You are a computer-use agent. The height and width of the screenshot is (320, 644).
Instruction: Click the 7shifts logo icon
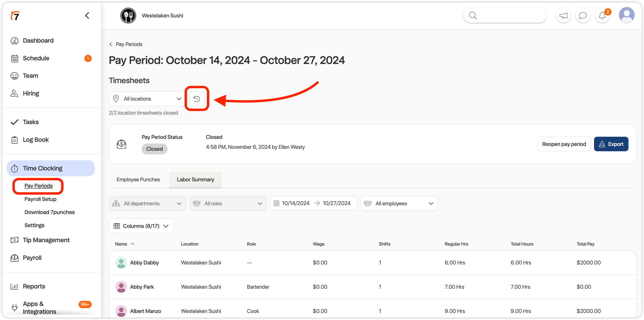15,16
